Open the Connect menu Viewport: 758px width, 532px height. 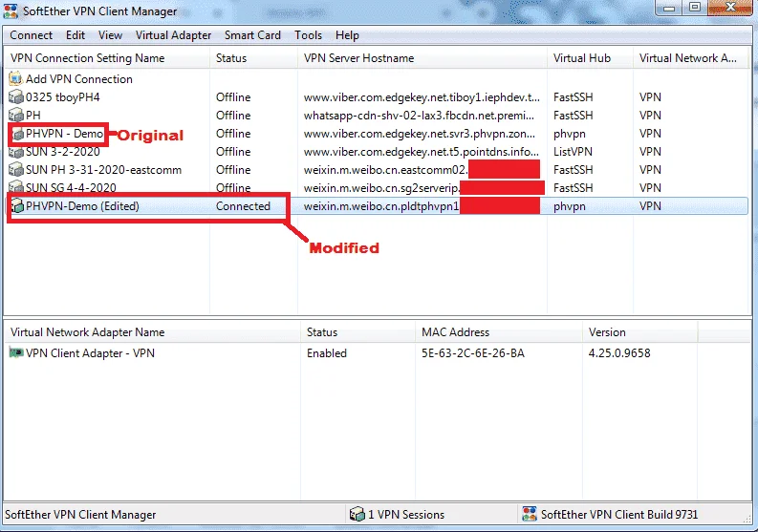click(31, 35)
